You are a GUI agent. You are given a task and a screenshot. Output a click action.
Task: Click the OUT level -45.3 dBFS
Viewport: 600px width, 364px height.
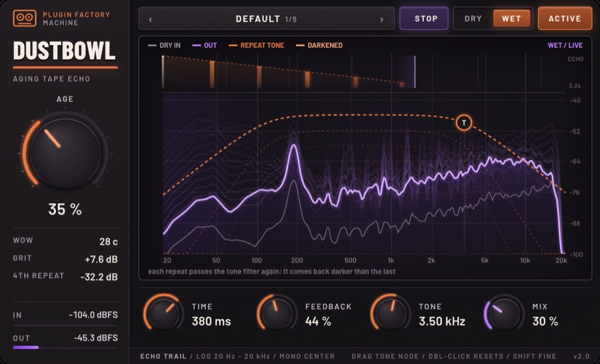pos(95,338)
